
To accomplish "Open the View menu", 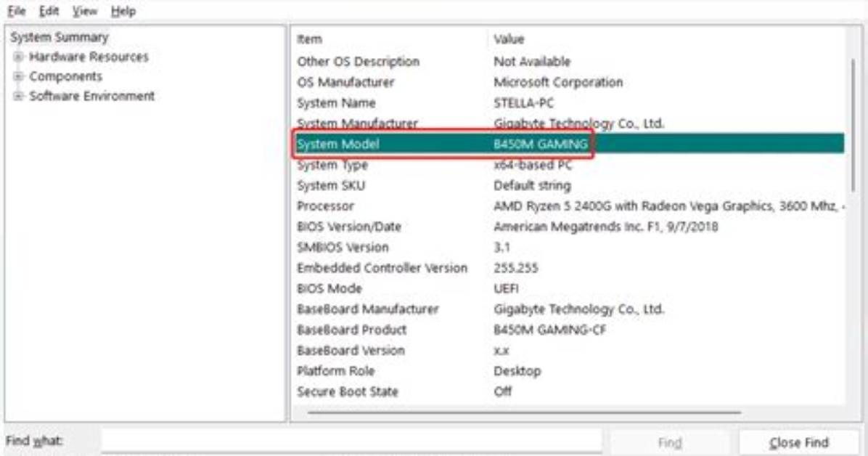I will pyautogui.click(x=84, y=11).
